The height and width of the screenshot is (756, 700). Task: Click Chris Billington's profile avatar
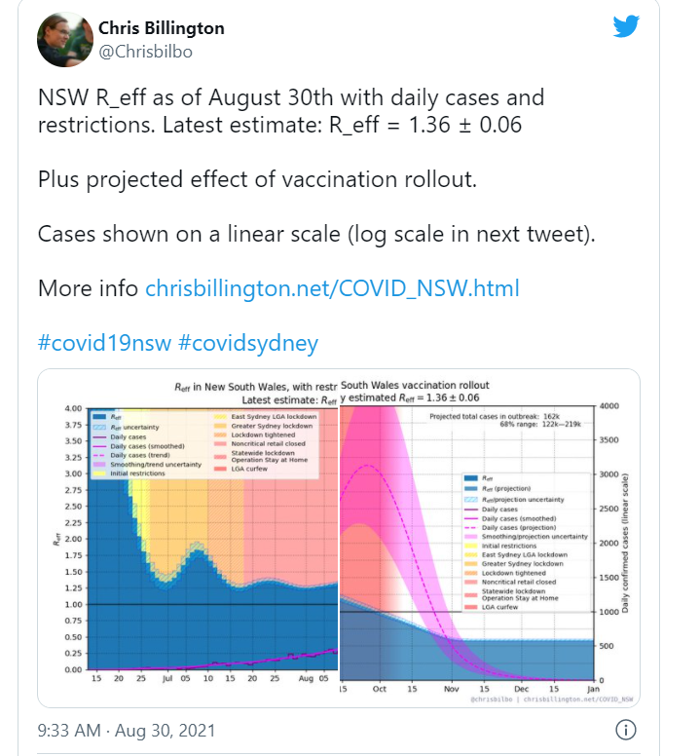pos(65,40)
